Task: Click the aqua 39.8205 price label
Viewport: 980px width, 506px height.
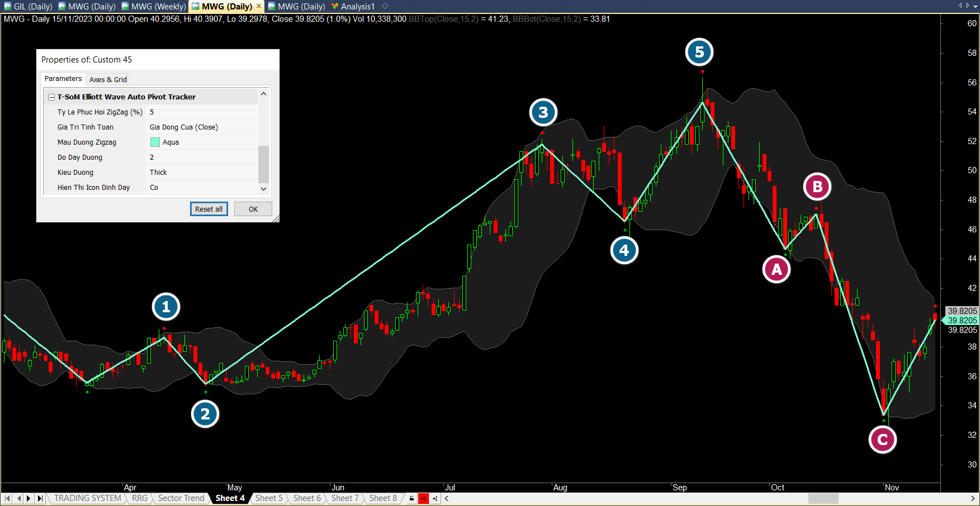Action: click(x=962, y=321)
